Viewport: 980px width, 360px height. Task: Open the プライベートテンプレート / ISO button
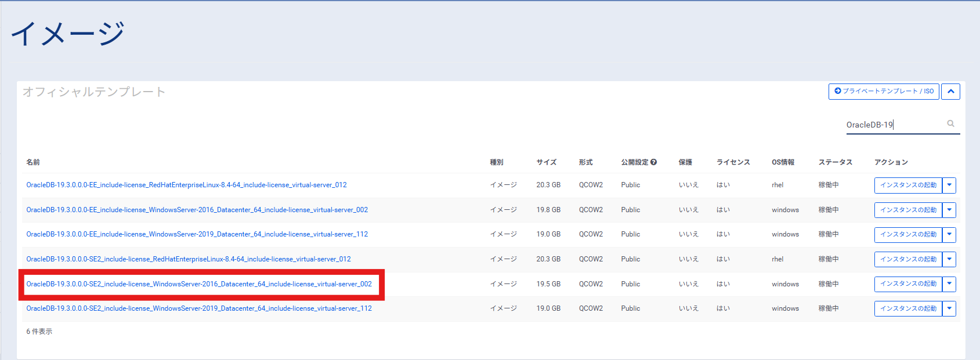(x=884, y=92)
